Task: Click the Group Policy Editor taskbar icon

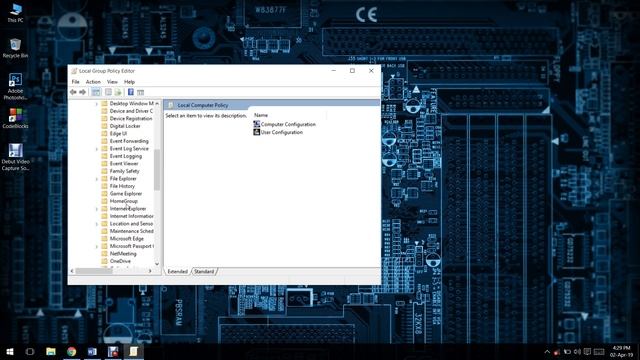Action: click(x=134, y=351)
